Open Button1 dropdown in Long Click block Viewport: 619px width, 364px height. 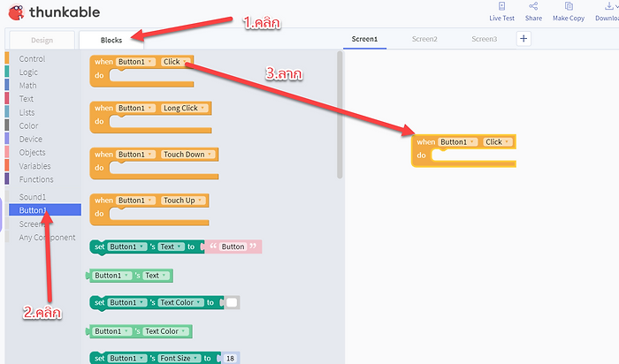pyautogui.click(x=136, y=108)
